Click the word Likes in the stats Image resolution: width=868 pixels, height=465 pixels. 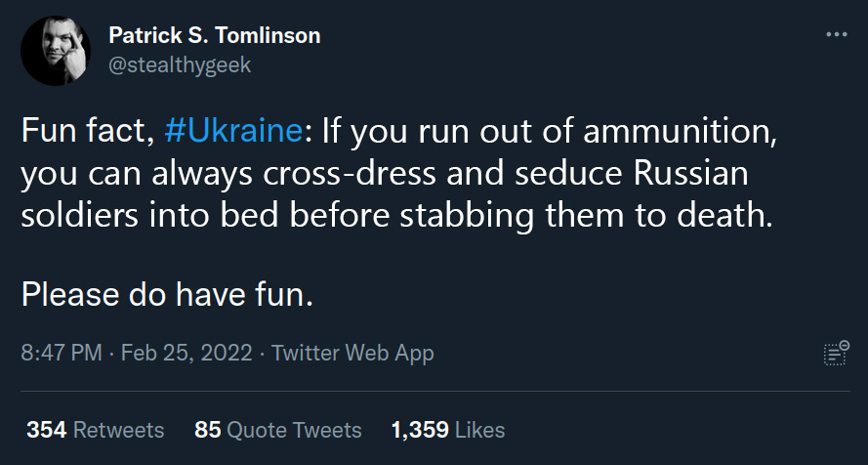[x=479, y=429]
